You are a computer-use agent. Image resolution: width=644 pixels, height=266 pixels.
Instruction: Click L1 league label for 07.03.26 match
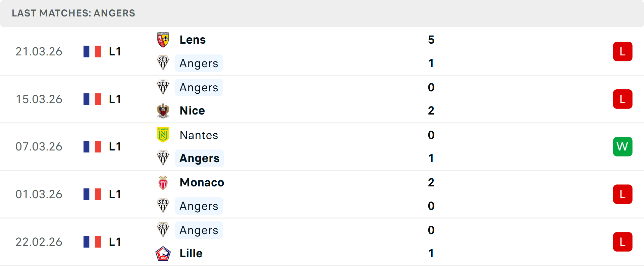point(115,147)
